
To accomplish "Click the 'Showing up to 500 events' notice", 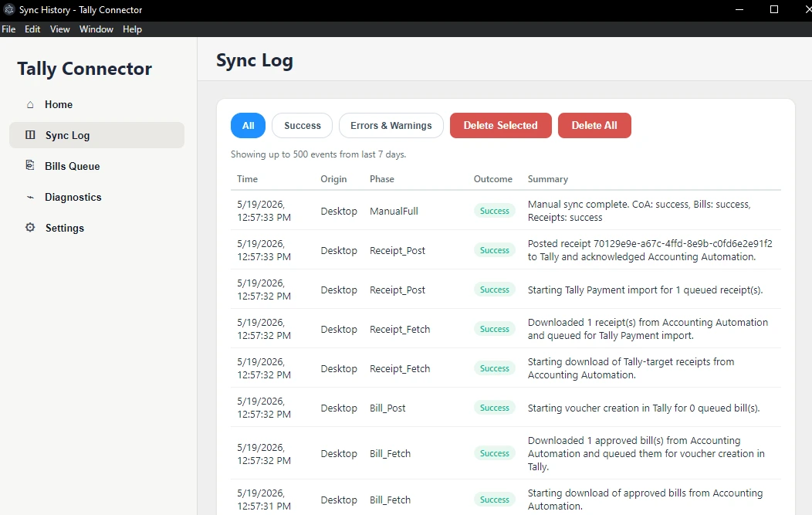I will (x=319, y=154).
